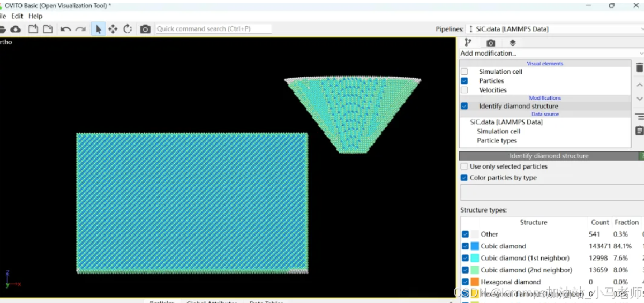Enable Use only selected particles

tap(465, 166)
